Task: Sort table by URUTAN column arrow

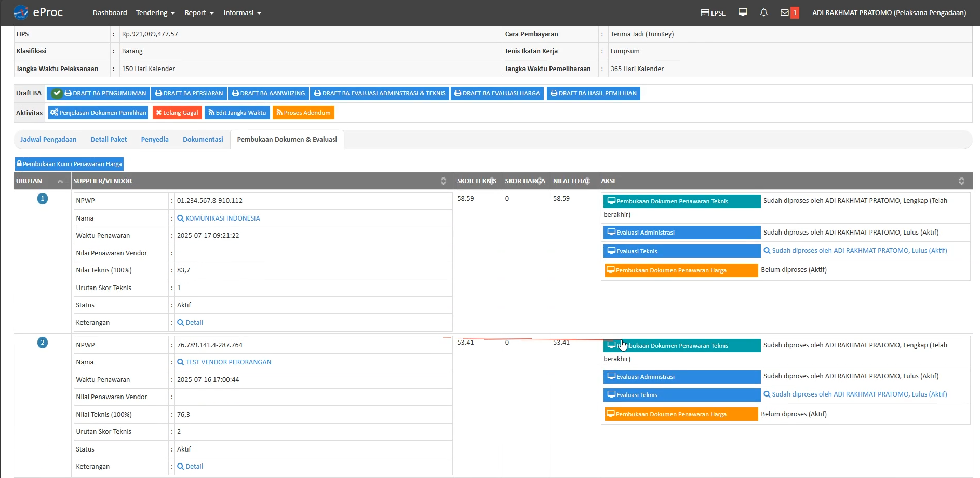Action: pyautogui.click(x=60, y=181)
